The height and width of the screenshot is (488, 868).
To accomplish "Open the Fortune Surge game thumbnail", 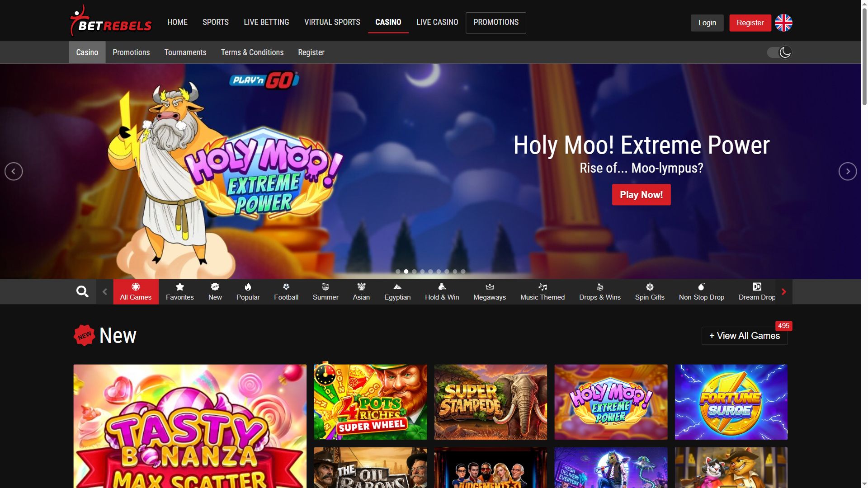I will tap(731, 402).
